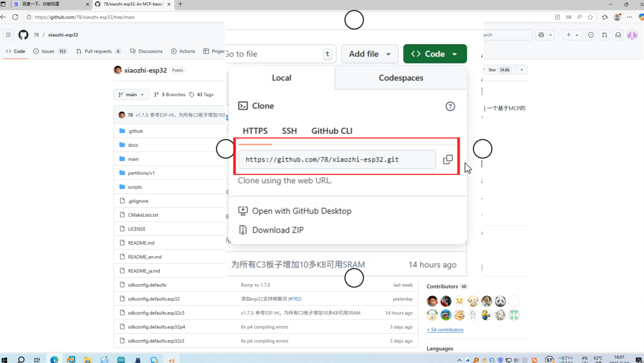Go back with the browser back arrow
Screen dimensions: 644x363
click(x=4, y=17)
